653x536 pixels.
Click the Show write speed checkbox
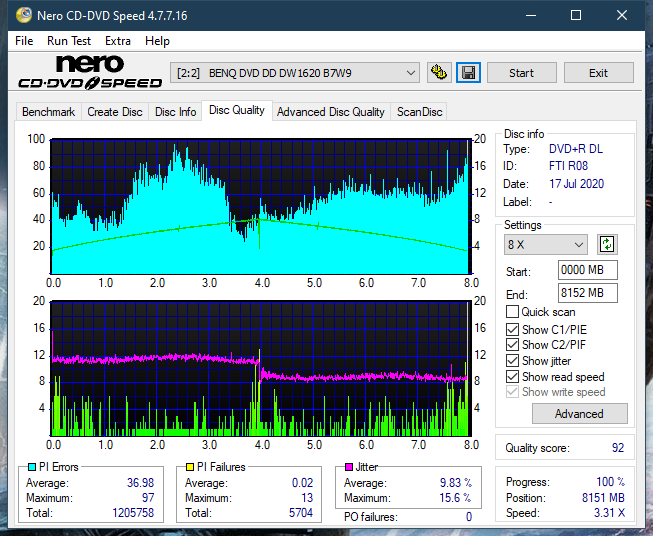[512, 392]
